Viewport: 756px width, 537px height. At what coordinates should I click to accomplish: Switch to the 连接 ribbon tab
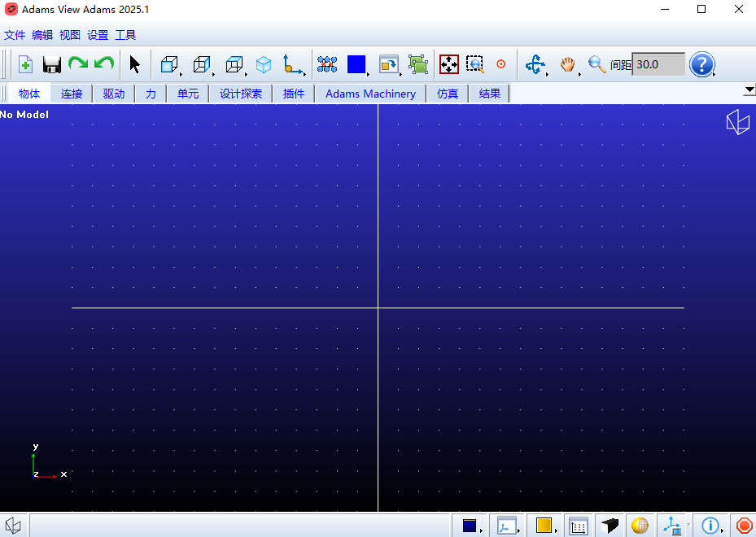[x=72, y=94]
